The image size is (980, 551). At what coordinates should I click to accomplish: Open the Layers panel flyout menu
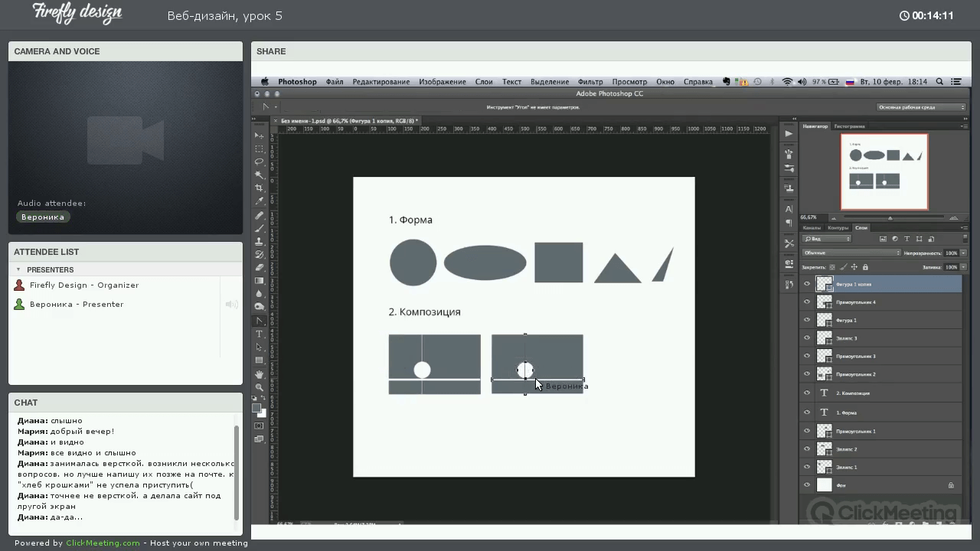963,227
